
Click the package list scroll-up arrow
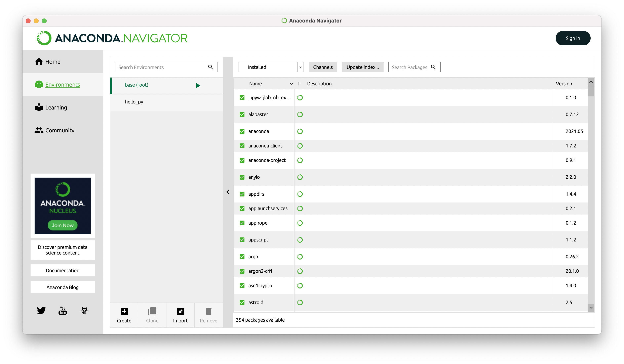[x=591, y=82]
